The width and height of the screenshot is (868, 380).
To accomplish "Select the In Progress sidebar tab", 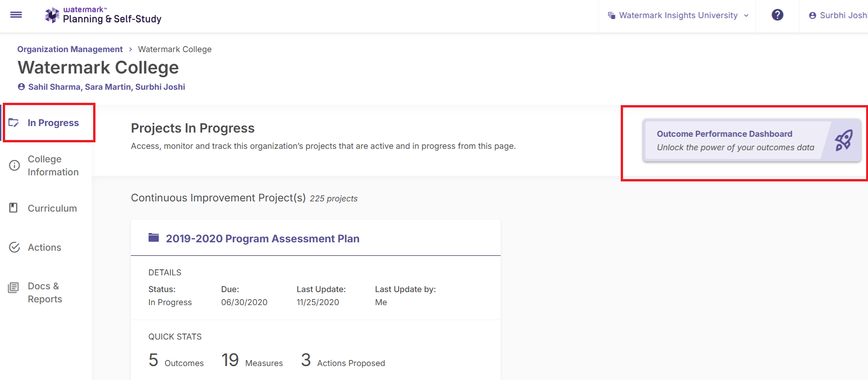I will click(49, 123).
